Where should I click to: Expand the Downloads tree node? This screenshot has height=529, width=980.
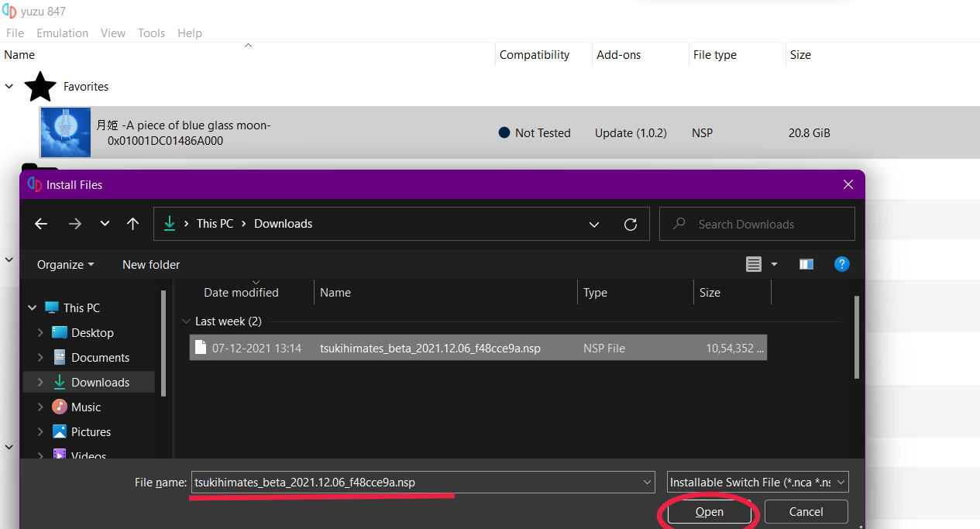click(40, 383)
